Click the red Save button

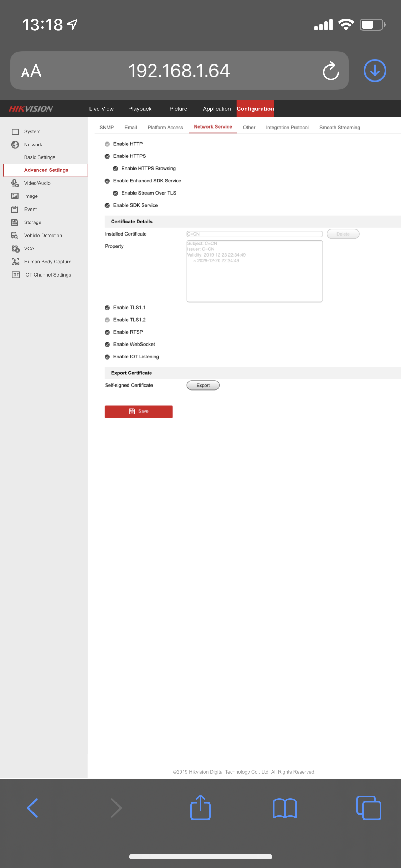138,412
